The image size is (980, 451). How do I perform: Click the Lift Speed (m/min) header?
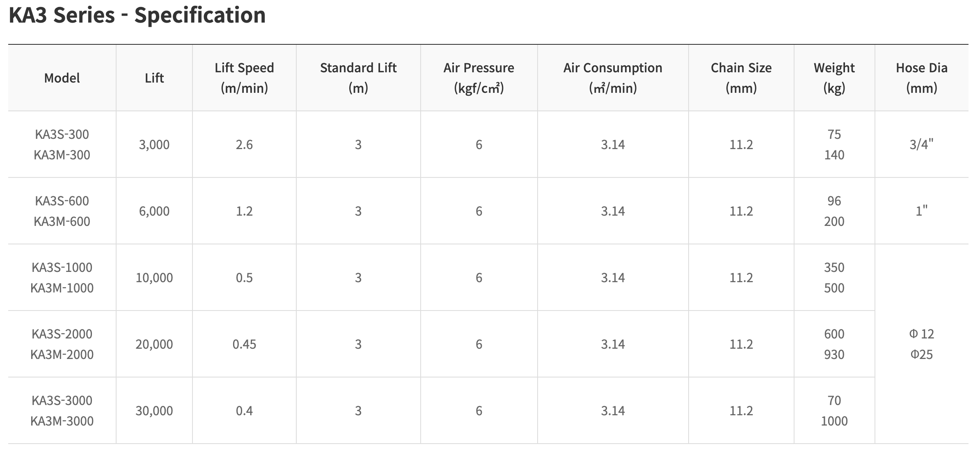(x=244, y=78)
